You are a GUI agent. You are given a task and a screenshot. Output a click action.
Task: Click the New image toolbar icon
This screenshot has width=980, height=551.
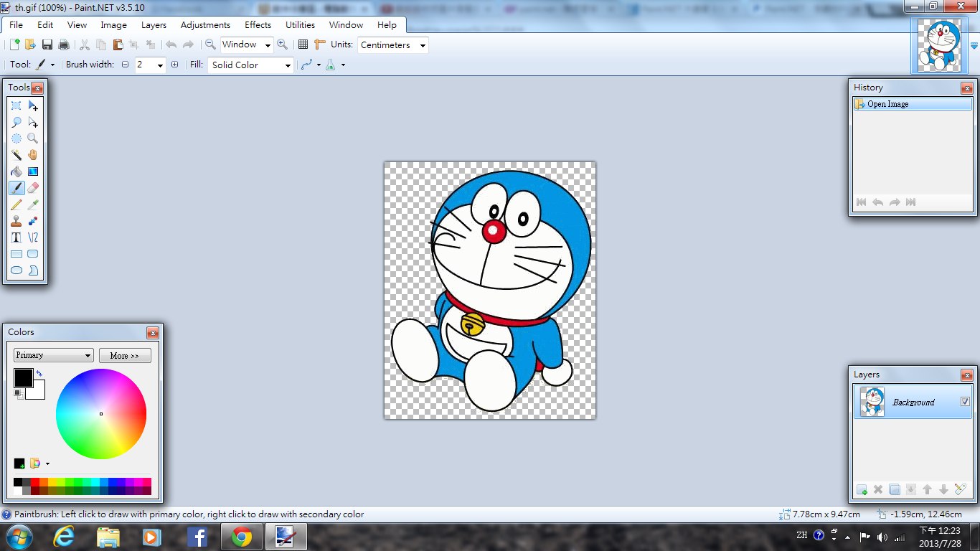click(x=14, y=44)
